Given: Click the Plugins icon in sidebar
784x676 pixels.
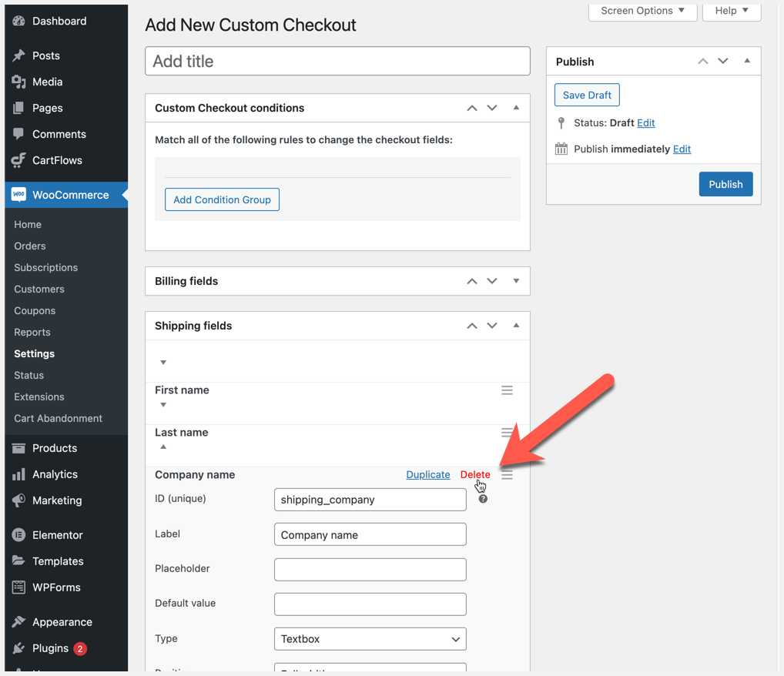Looking at the screenshot, I should tap(18, 648).
